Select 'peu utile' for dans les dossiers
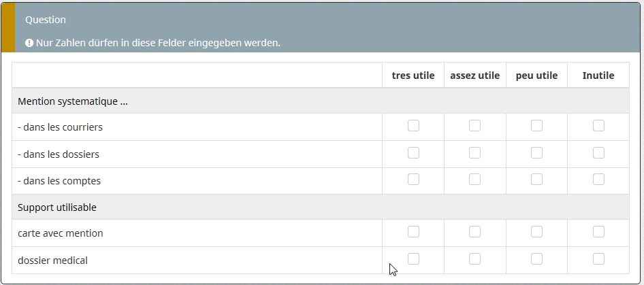644x285 pixels. (536, 153)
